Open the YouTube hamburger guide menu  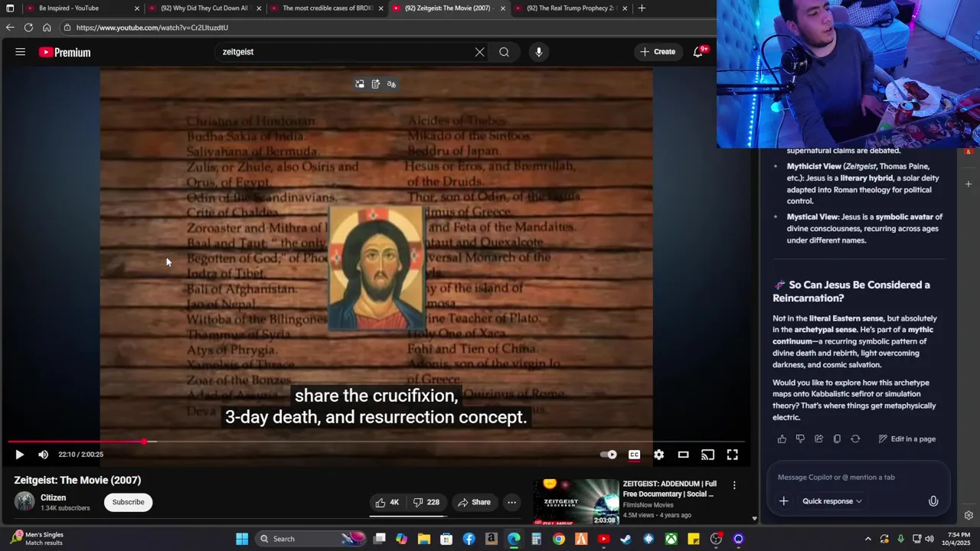point(21,52)
